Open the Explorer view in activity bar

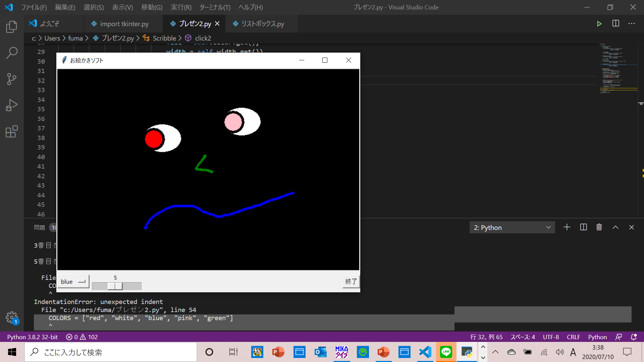pyautogui.click(x=12, y=27)
